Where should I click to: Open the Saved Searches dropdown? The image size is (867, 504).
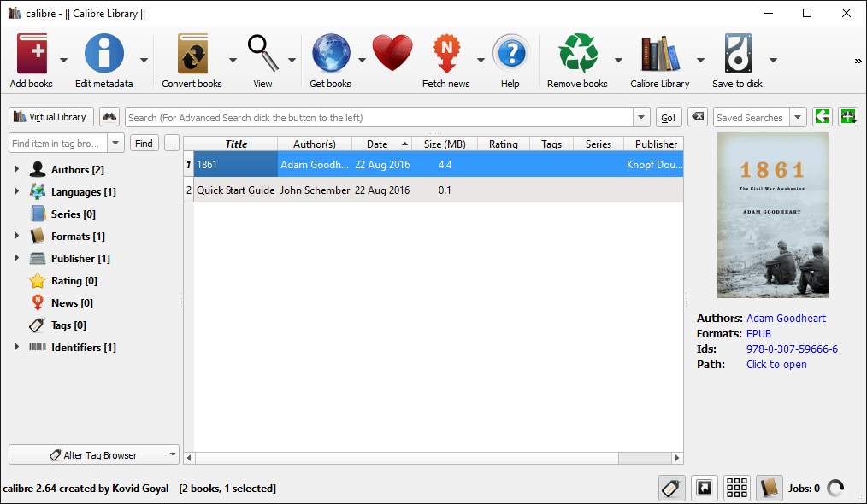pos(798,118)
